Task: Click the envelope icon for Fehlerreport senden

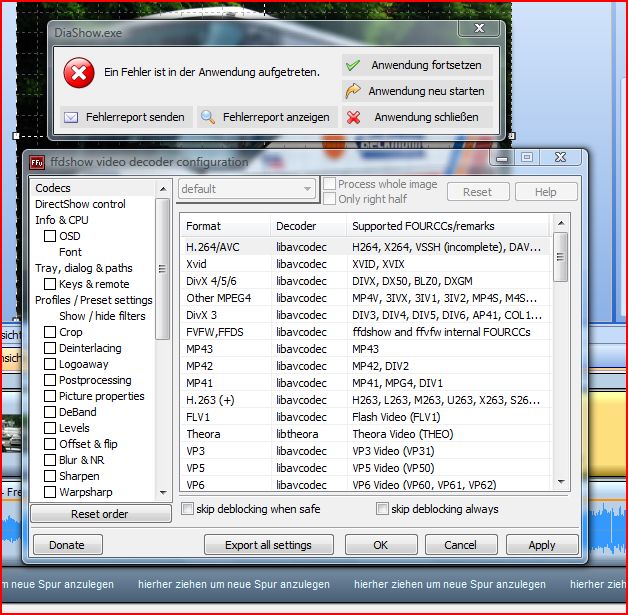Action: tap(71, 117)
